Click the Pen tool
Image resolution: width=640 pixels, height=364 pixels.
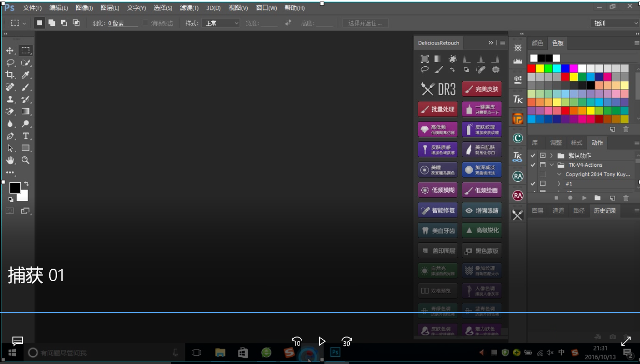click(x=10, y=136)
